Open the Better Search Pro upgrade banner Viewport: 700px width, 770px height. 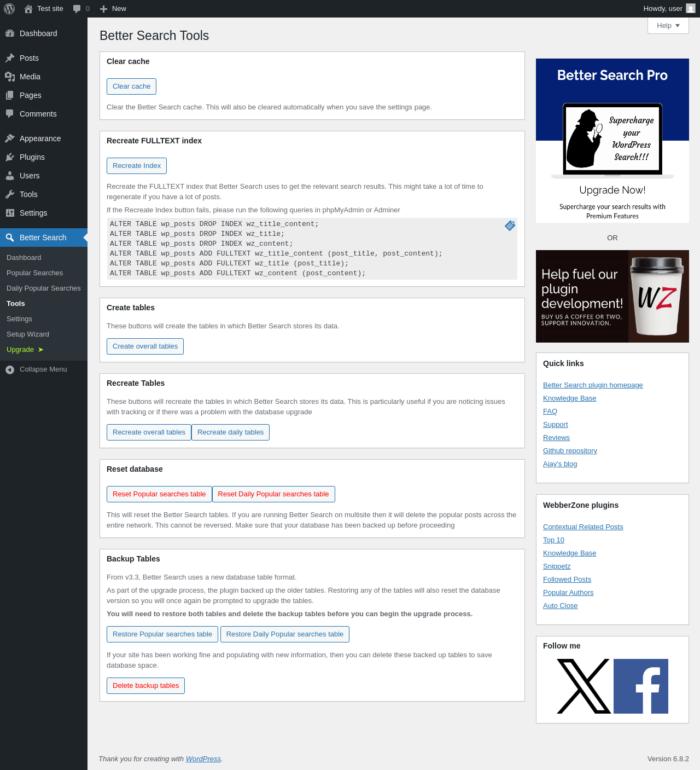pos(612,141)
